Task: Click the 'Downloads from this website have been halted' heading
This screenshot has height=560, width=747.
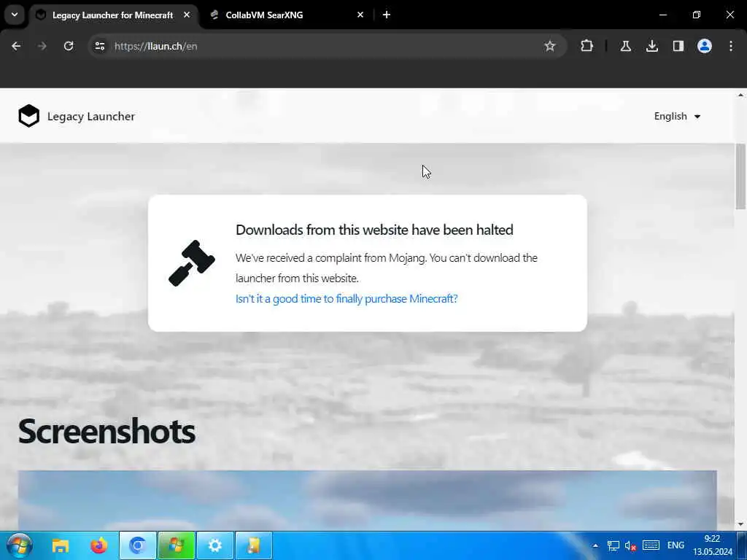Action: [x=374, y=230]
